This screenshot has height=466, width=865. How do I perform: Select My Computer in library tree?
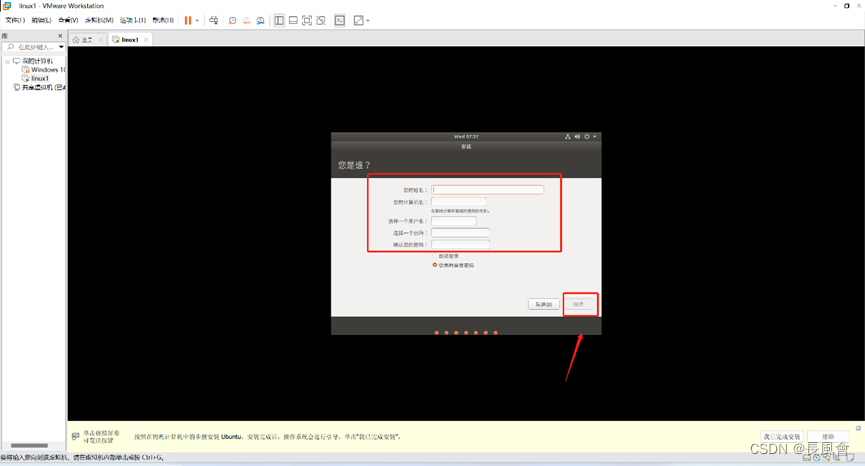coord(33,61)
